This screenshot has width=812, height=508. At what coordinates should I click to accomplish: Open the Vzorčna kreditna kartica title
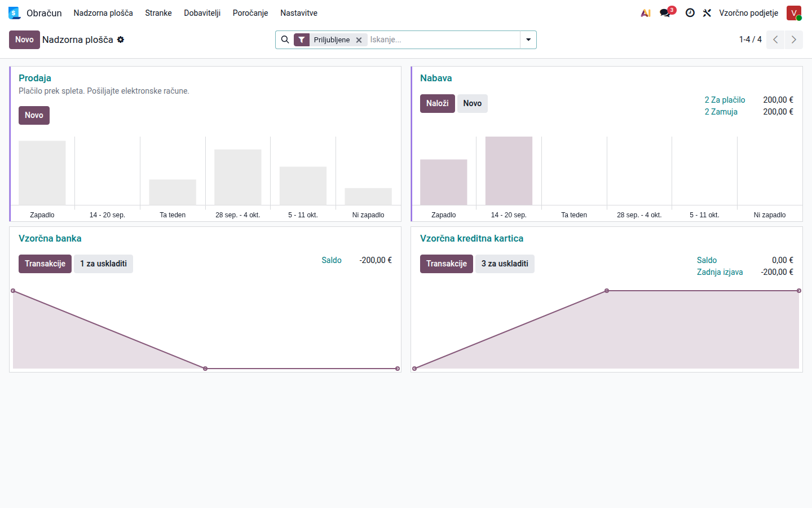(x=471, y=238)
